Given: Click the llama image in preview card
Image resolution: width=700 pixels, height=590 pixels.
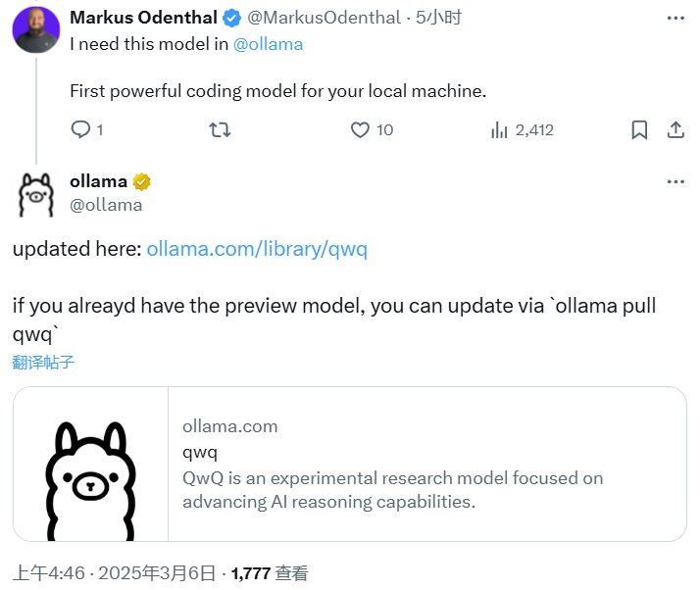Looking at the screenshot, I should (90, 465).
